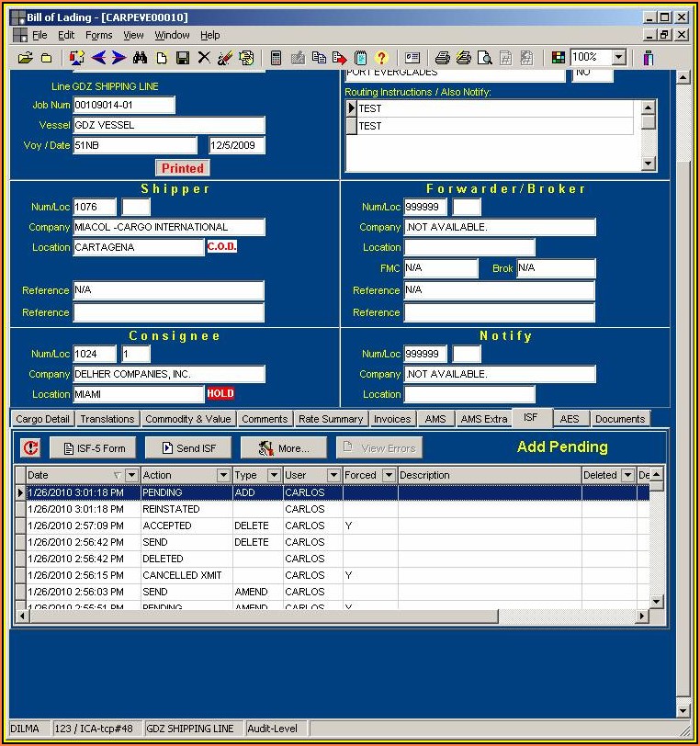Click the yellow question mark help icon
Screen dimensions: 700x746
[381, 58]
